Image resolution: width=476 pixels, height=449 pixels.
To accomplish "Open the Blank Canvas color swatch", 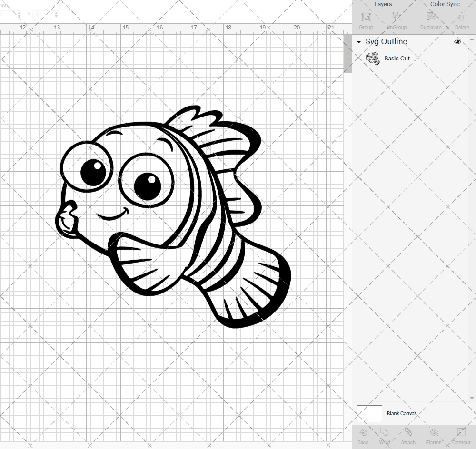I will point(369,413).
